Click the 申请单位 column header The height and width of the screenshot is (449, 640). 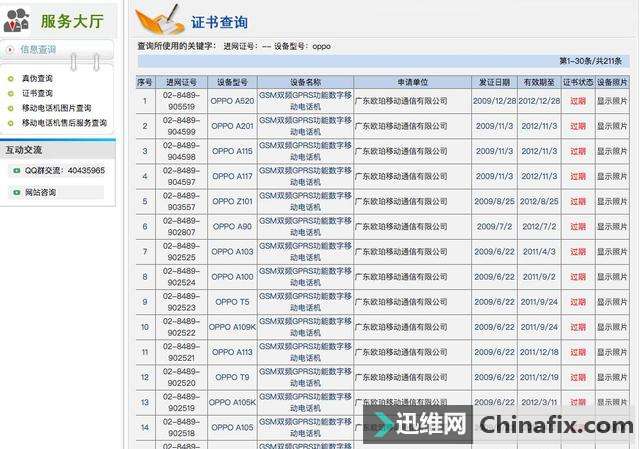click(x=413, y=82)
